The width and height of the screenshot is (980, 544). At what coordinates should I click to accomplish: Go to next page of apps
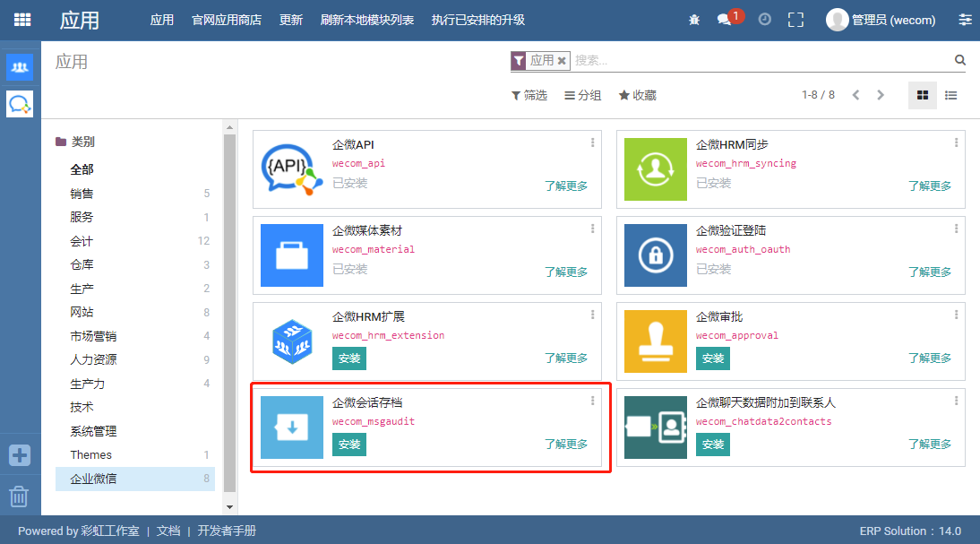[881, 95]
